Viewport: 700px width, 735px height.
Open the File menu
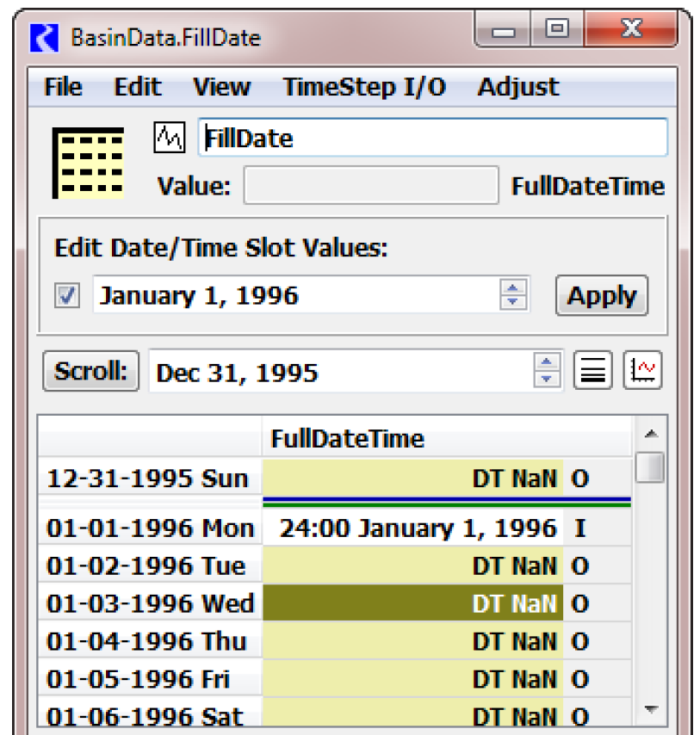click(x=63, y=87)
